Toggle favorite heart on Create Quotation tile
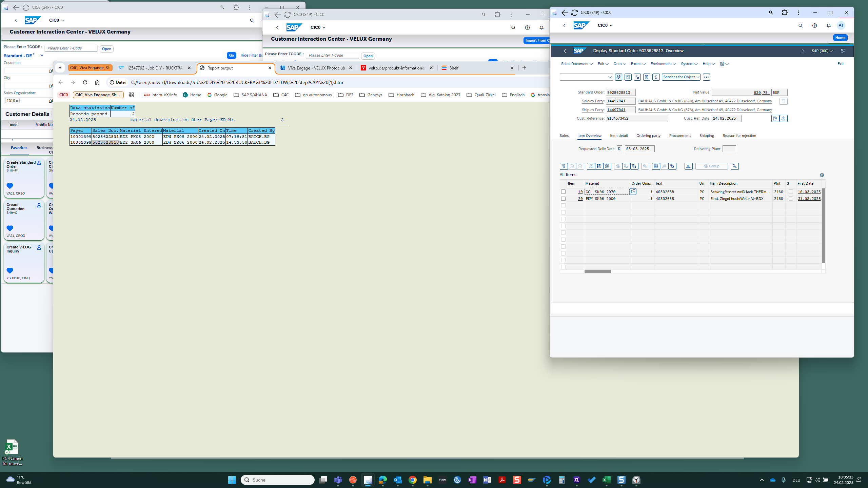The width and height of the screenshot is (868, 488). pyautogui.click(x=10, y=228)
